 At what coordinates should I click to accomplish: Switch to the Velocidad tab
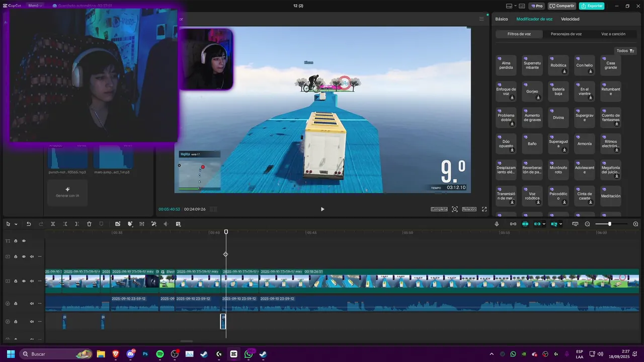tap(570, 19)
